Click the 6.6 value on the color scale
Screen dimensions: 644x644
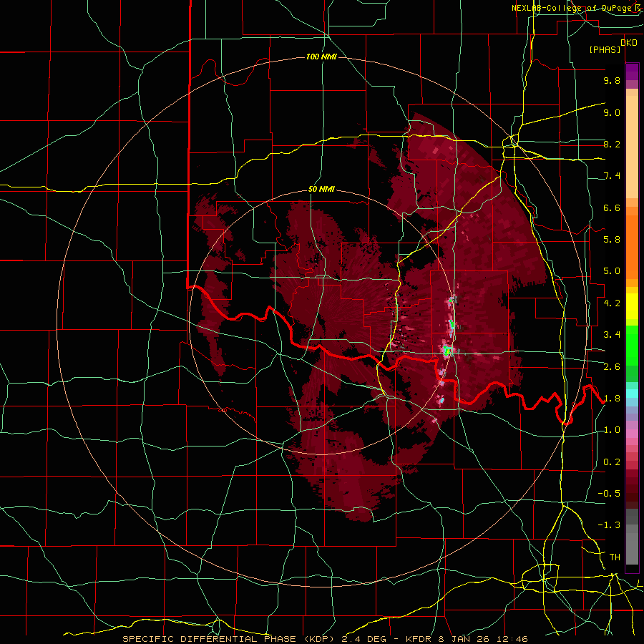coord(612,208)
